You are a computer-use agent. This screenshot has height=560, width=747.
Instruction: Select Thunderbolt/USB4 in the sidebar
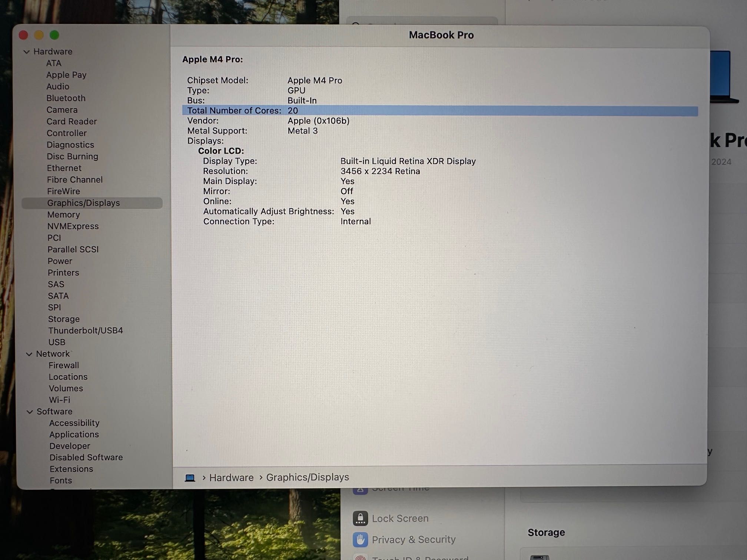(86, 330)
